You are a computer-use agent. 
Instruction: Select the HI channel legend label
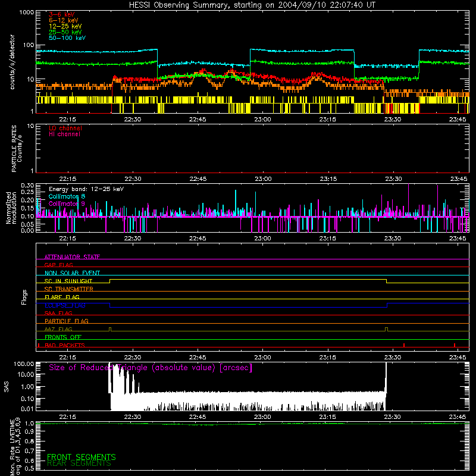click(64, 134)
